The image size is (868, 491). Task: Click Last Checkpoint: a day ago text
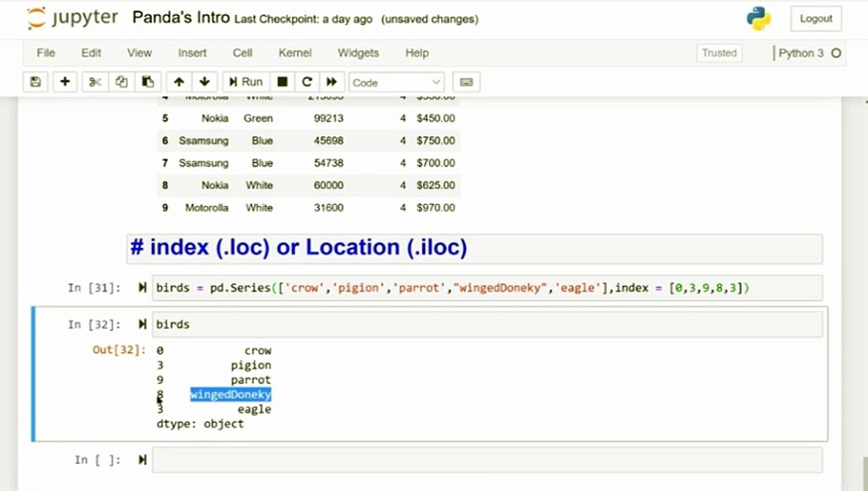point(303,19)
